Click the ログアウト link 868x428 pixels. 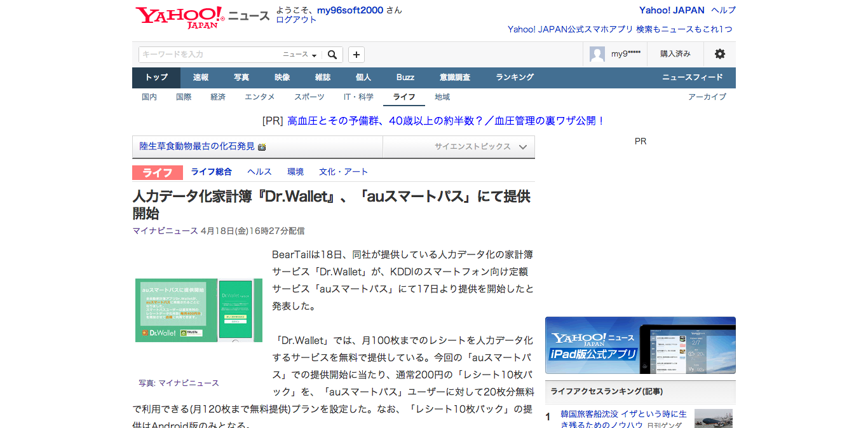pyautogui.click(x=296, y=20)
